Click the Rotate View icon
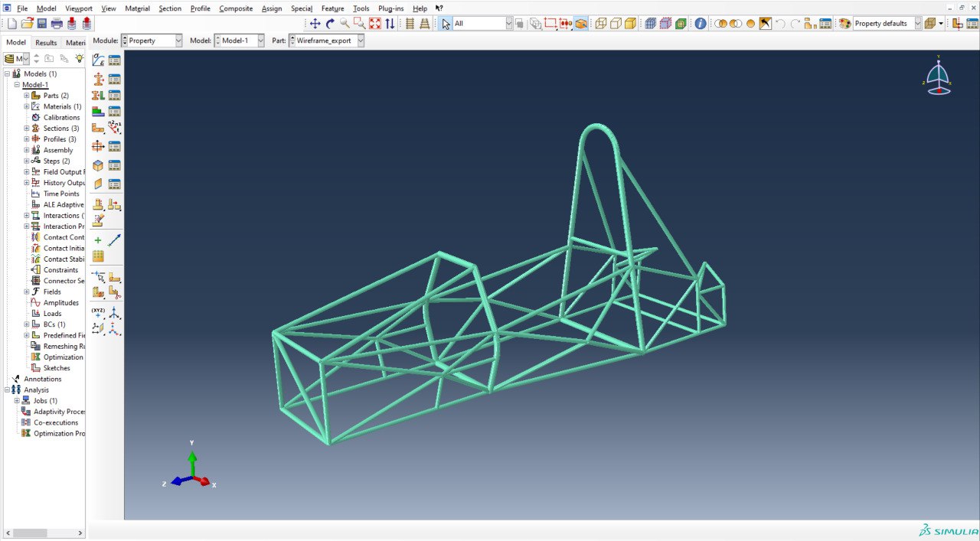 click(x=330, y=24)
